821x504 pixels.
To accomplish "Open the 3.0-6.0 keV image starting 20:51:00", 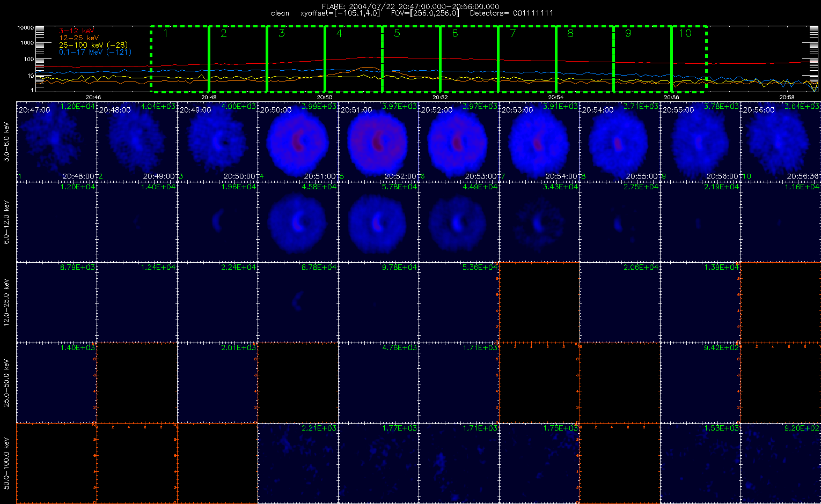I will point(379,141).
